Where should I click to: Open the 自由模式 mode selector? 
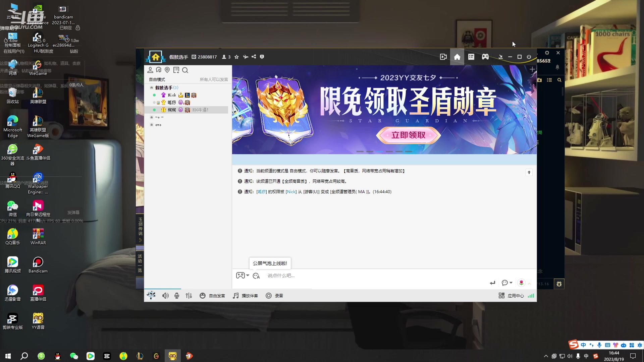[x=157, y=79]
